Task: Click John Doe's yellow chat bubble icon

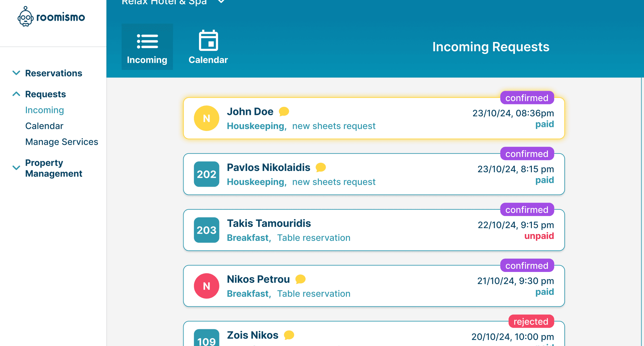Action: [284, 112]
